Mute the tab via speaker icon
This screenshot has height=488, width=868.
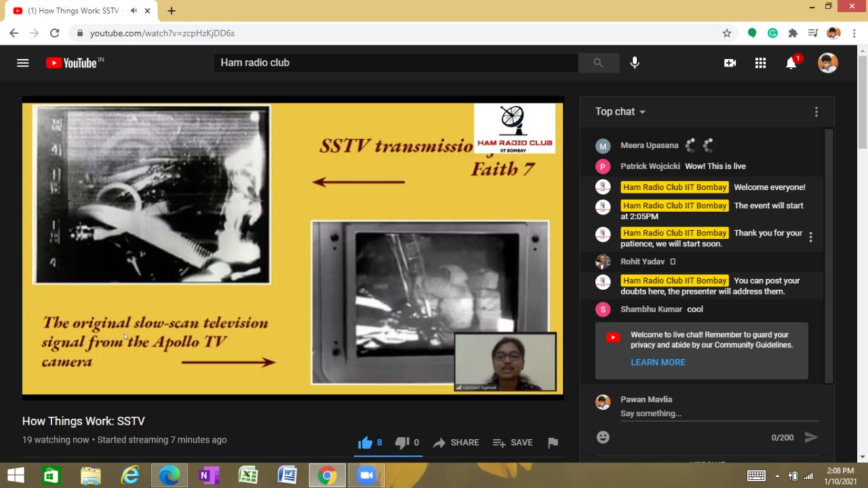[134, 11]
